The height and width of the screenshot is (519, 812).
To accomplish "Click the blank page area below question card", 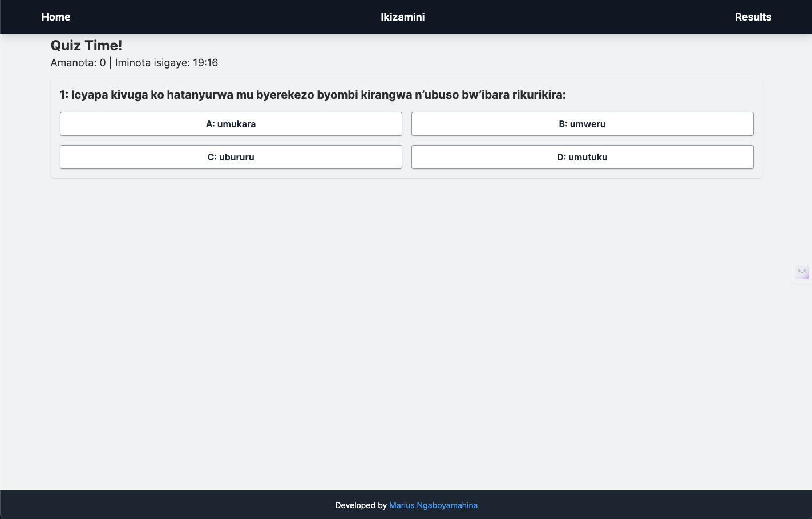I will (x=406, y=331).
